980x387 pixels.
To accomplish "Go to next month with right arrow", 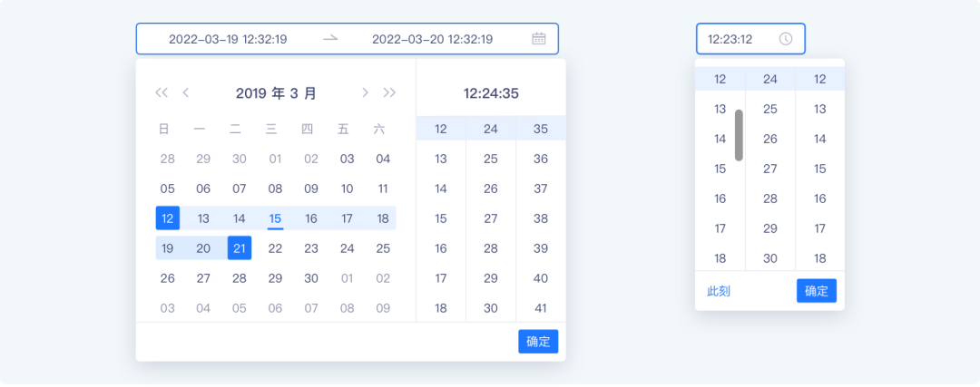I will point(365,92).
